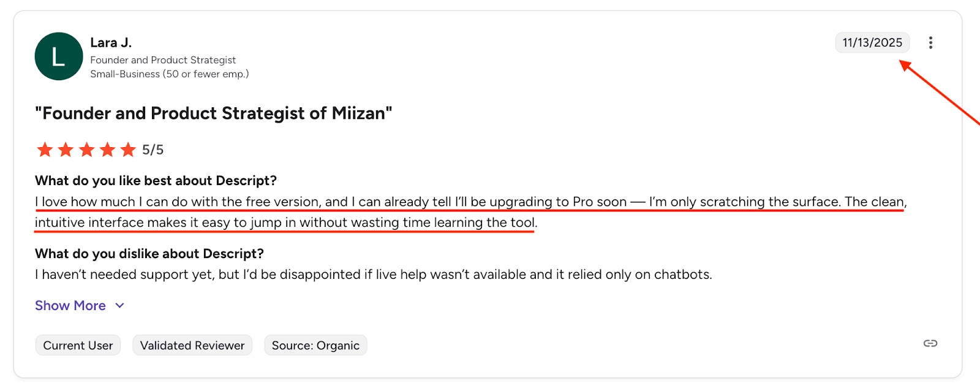Click the fifth red rating star
Image resolution: width=980 pixels, height=388 pixels.
click(x=127, y=149)
